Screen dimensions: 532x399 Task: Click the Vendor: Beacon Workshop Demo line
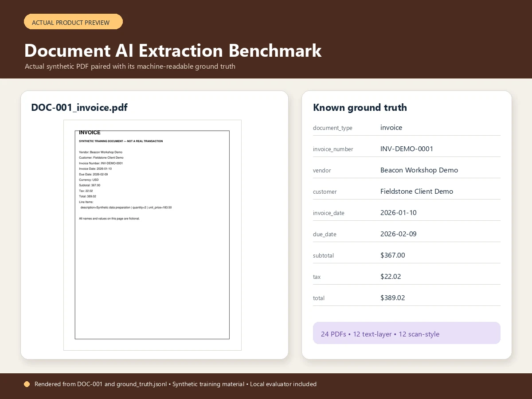pos(101,152)
